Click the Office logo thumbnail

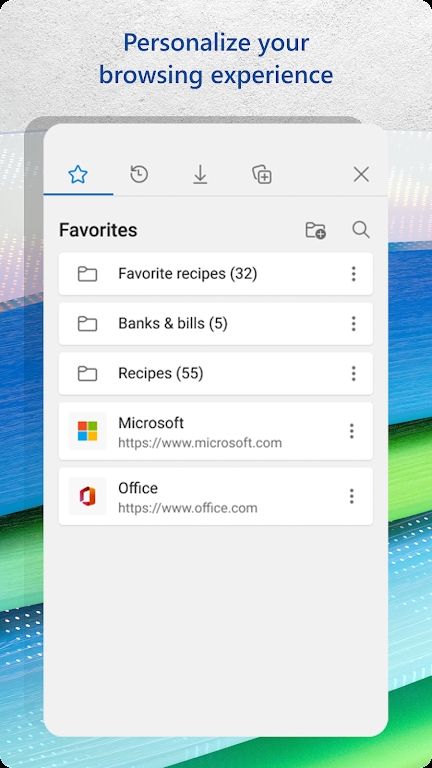(88, 496)
